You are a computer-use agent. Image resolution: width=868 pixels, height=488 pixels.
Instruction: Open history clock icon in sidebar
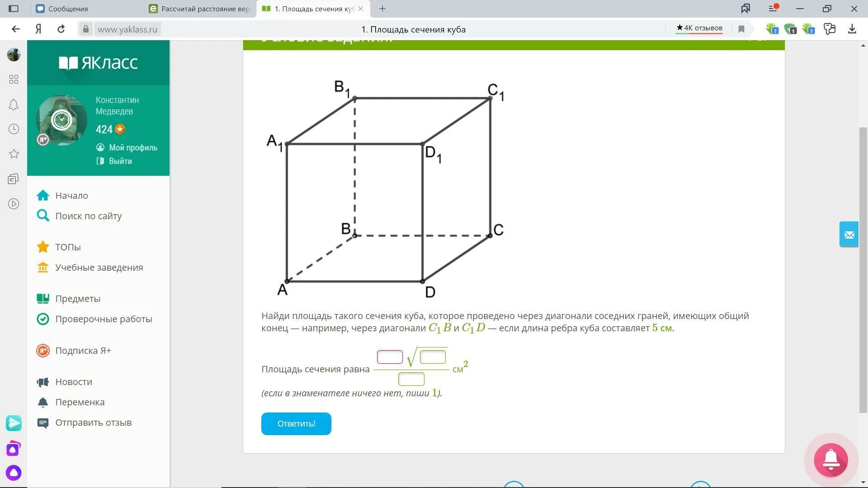pos(14,129)
